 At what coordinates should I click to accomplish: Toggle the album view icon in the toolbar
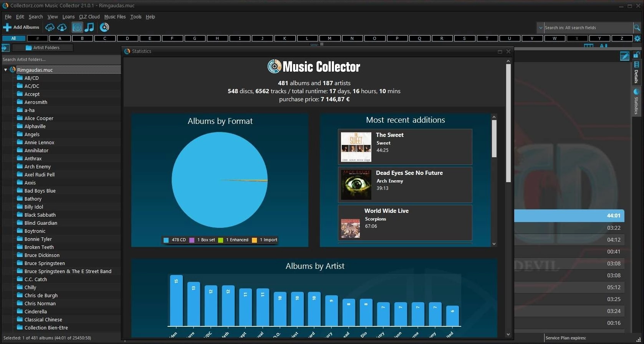(77, 27)
